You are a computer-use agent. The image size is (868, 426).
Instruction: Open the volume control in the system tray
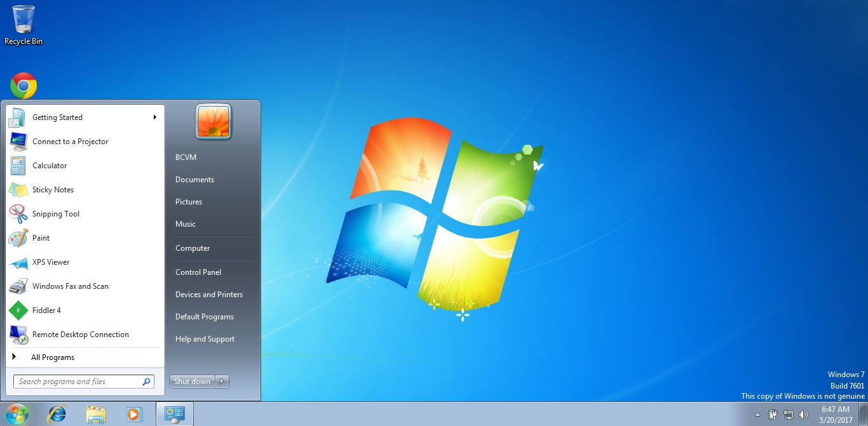tap(802, 414)
